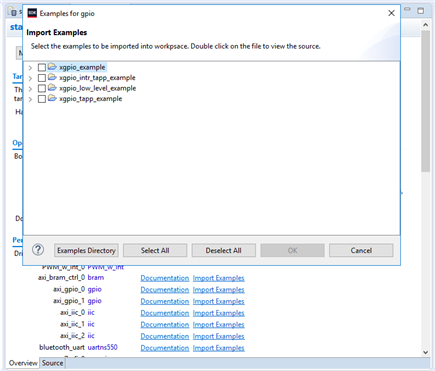Click the Select All button
This screenshot has height=371, width=435.
click(x=155, y=250)
